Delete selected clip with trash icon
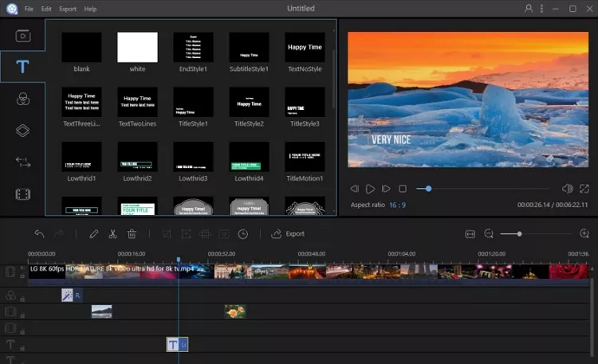Viewport: 598px width, 364px height. [x=132, y=233]
